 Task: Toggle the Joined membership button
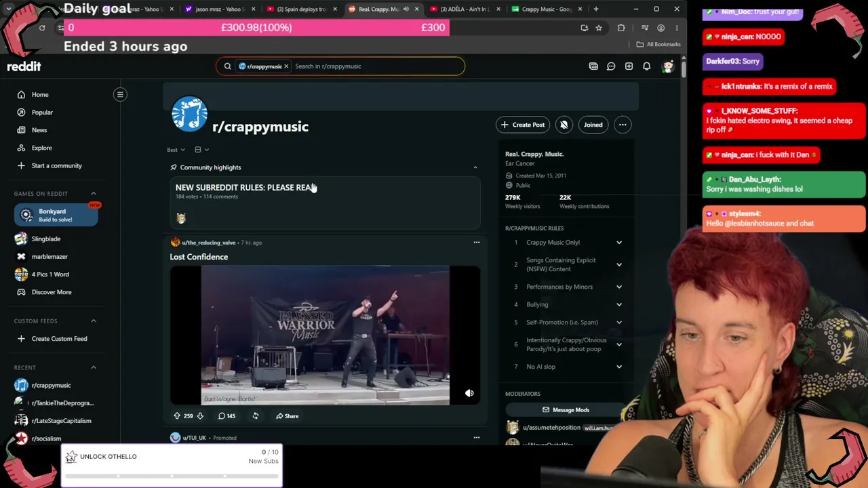593,125
